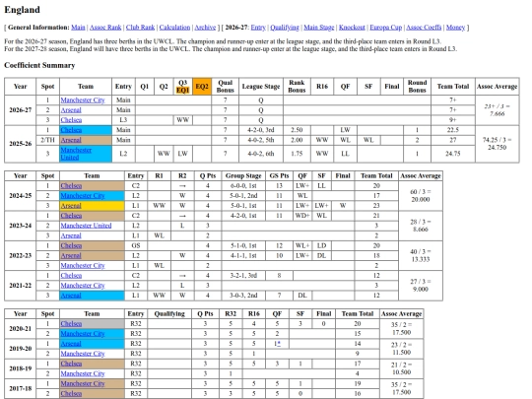
Task: Open Manchester City link in 2019-20 row
Action: pos(83,354)
